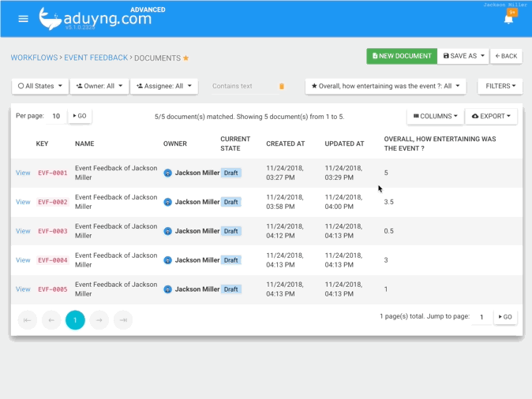
Task: Click the EVF-0004 key tag
Action: click(53, 260)
